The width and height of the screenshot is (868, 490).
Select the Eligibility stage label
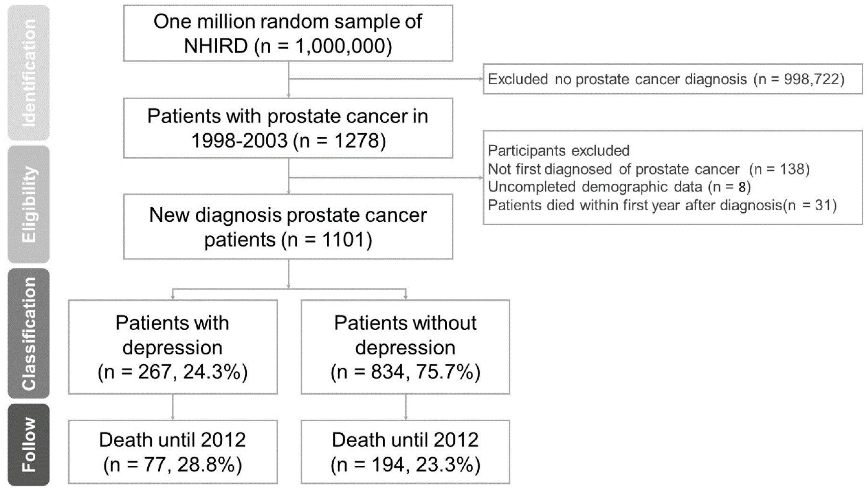coord(29,204)
